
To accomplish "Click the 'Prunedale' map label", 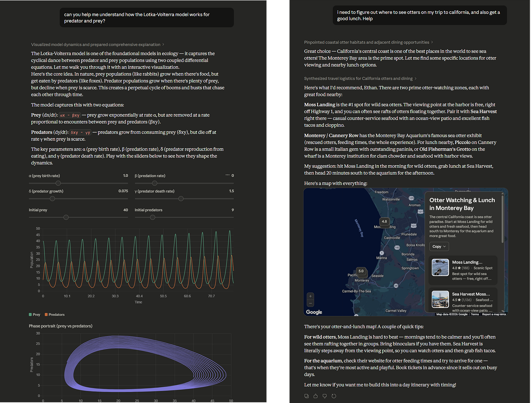I will click(x=409, y=234).
